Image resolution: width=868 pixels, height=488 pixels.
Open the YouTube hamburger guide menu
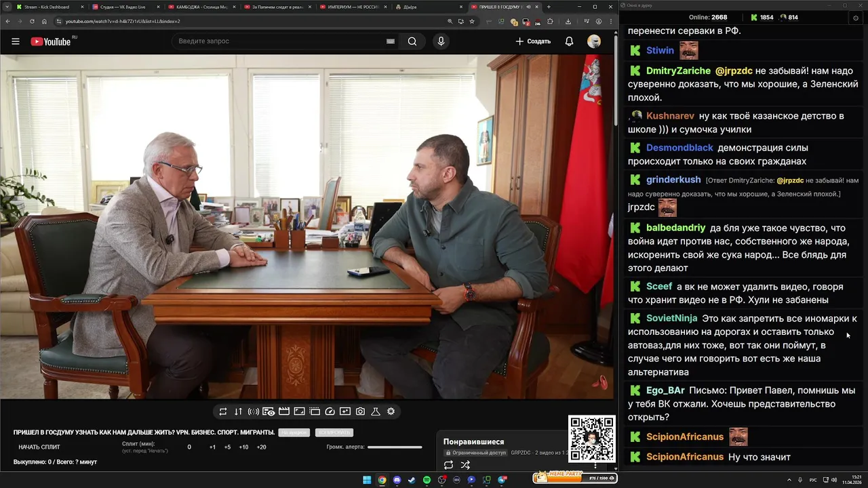click(16, 41)
